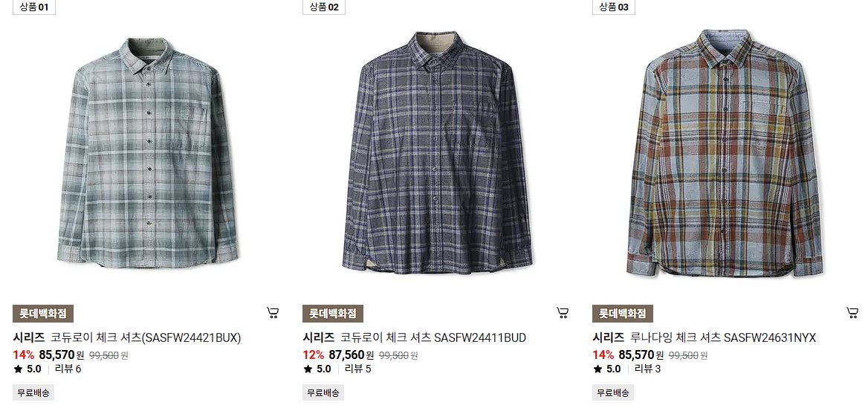Viewport: 868px width, 414px height.
Task: Click 롯데백화점 badge on product 03
Action: pyautogui.click(x=623, y=314)
